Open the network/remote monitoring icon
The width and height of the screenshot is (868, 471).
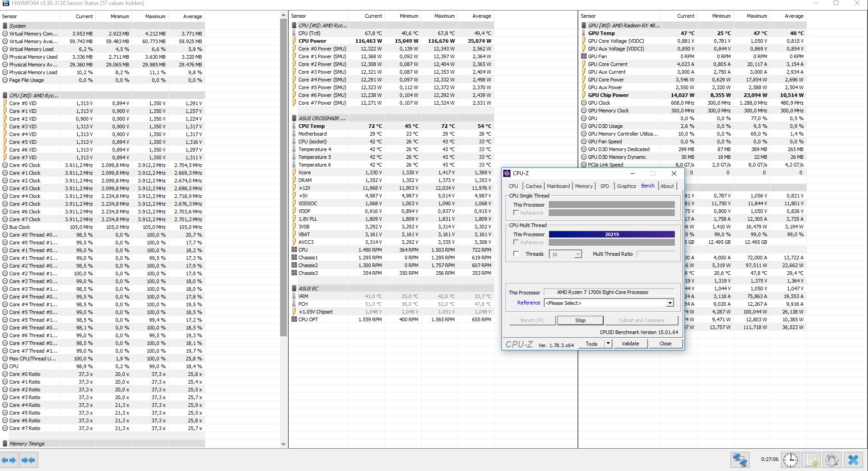(740, 460)
